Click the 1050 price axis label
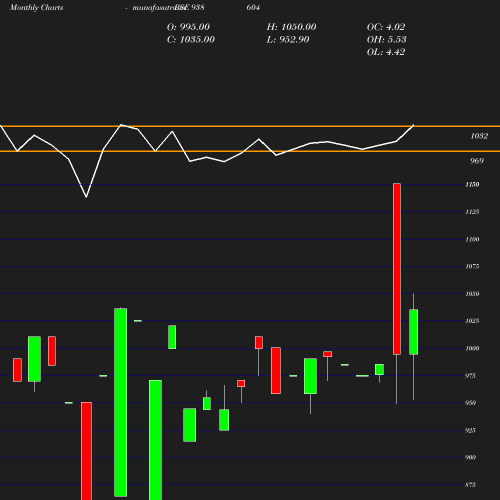The width and height of the screenshot is (500, 500). tap(472, 294)
